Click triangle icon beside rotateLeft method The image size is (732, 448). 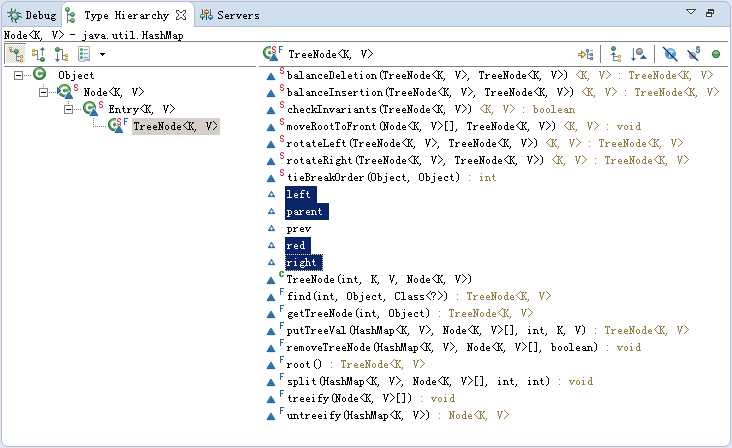[x=270, y=145]
